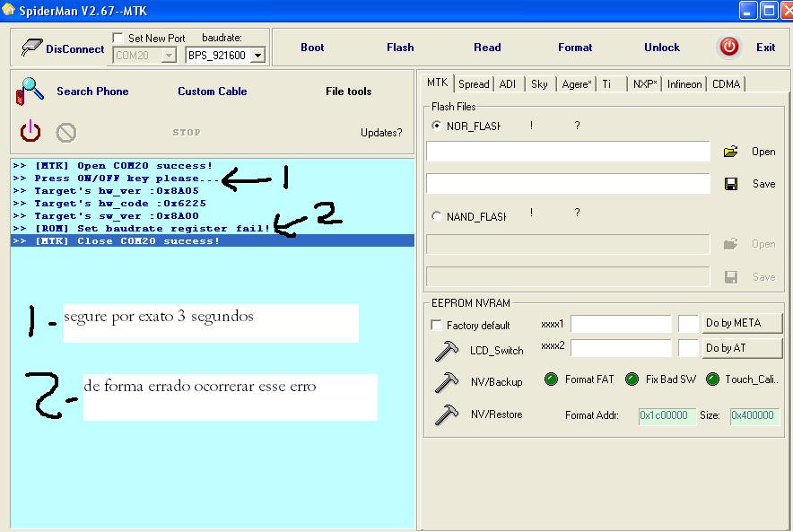Click the red power icon below Search Phone
This screenshot has width=793, height=532.
point(30,131)
